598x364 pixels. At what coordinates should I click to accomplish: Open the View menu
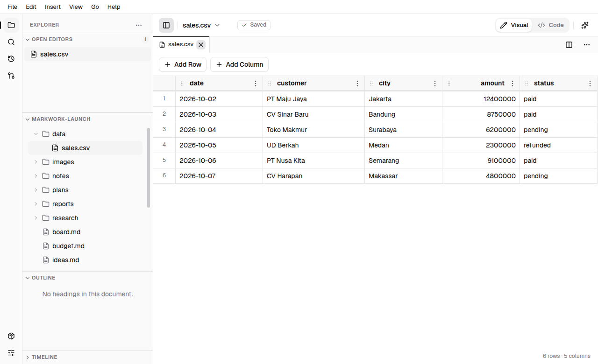coord(76,7)
